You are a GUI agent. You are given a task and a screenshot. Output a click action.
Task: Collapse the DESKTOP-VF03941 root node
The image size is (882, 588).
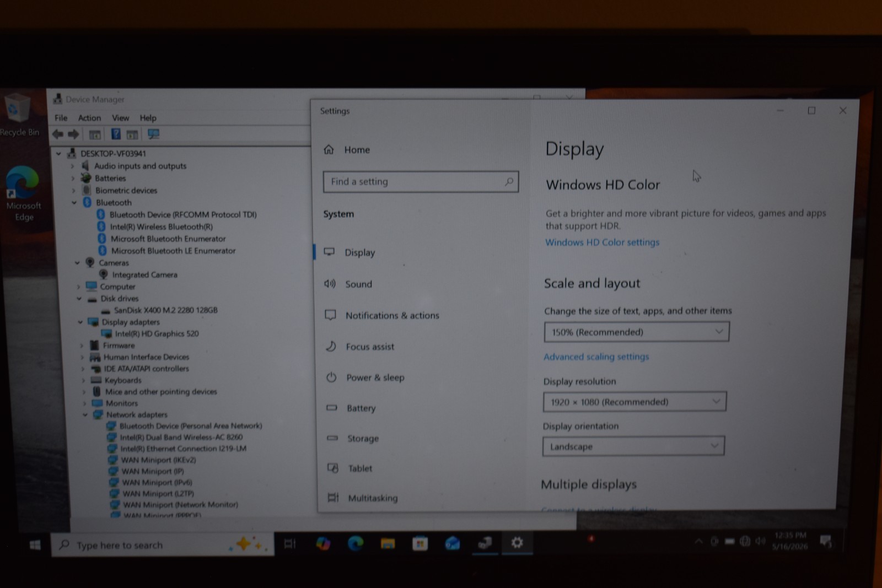click(58, 154)
